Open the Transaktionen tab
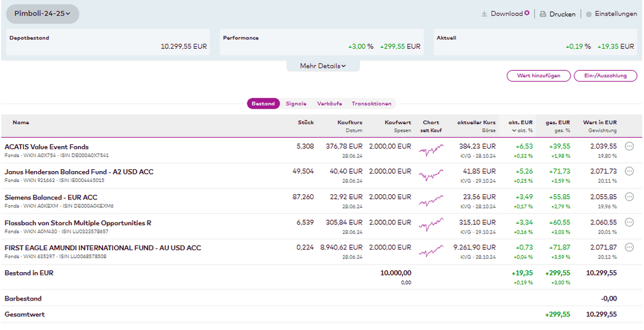Screen dimensions: 644x330 [371, 104]
